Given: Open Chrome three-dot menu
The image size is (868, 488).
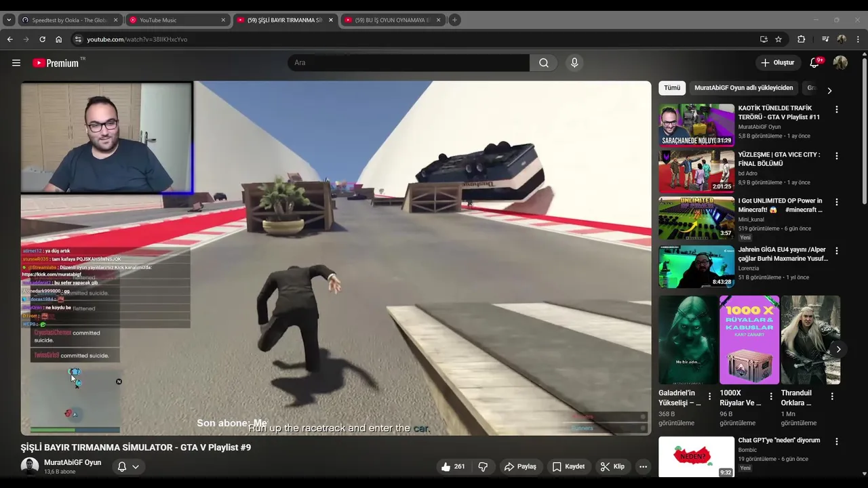Looking at the screenshot, I should coord(858,39).
